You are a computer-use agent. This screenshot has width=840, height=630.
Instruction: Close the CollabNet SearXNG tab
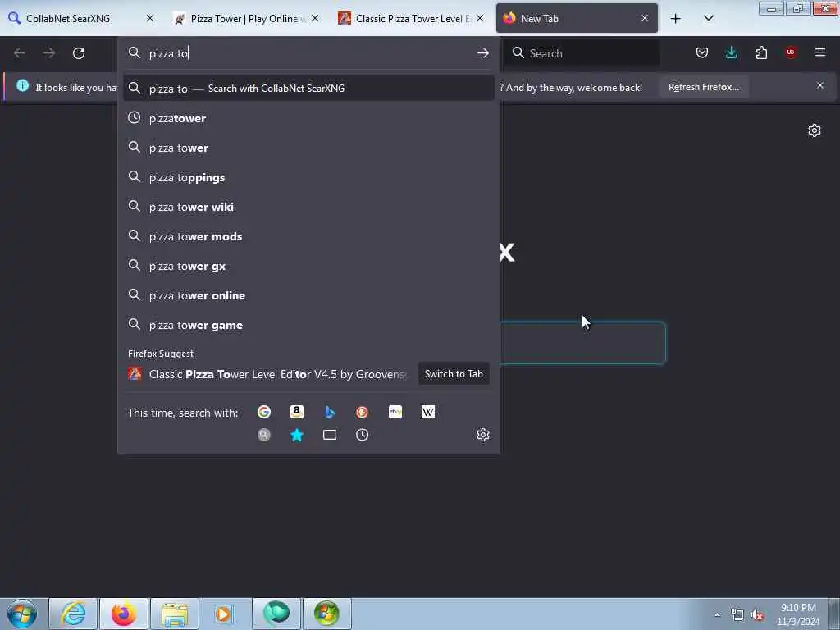150,19
